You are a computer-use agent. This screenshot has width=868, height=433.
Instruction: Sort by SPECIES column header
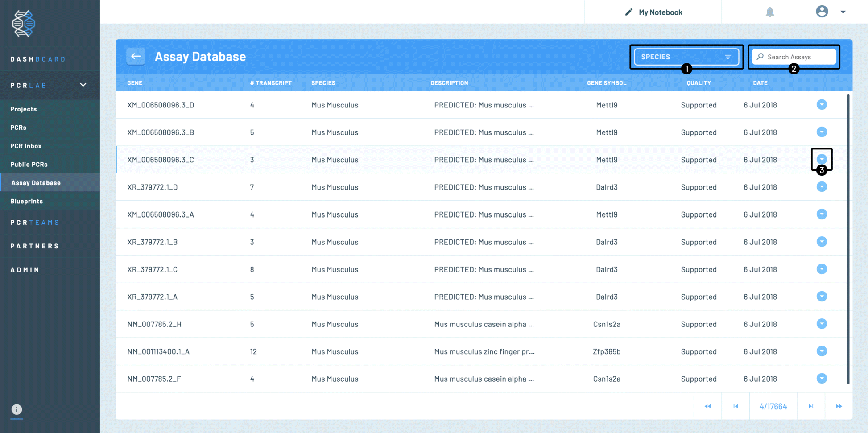323,83
